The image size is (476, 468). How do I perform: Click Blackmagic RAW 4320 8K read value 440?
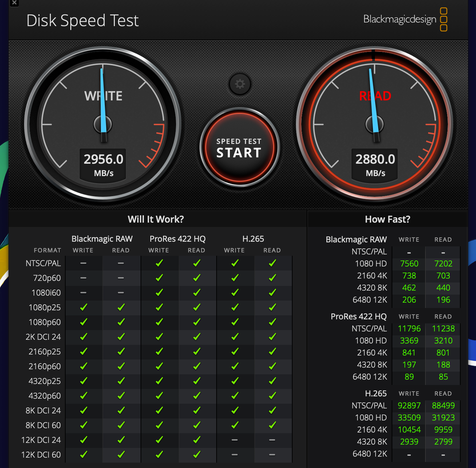pyautogui.click(x=443, y=288)
